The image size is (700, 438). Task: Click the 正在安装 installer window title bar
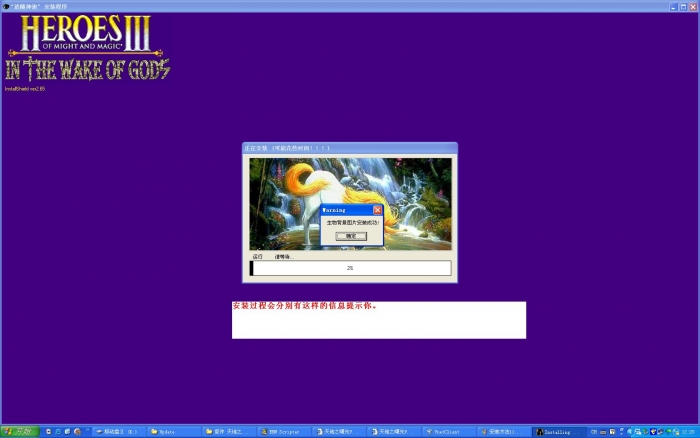pos(350,148)
